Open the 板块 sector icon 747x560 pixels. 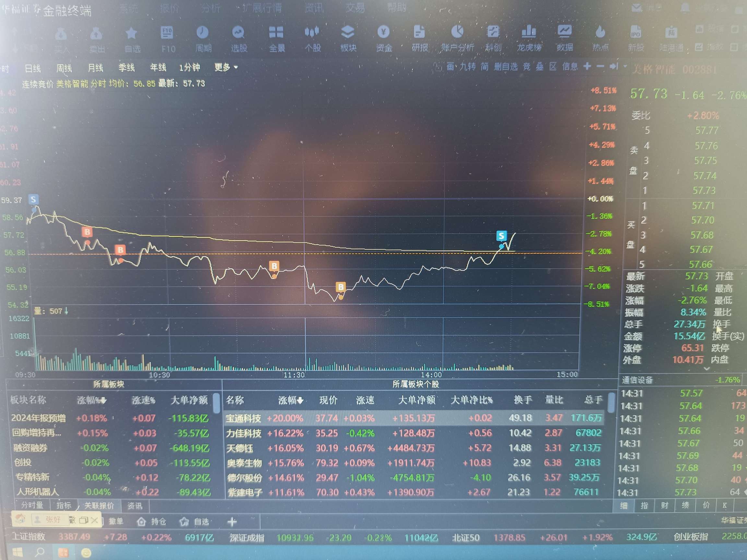348,33
